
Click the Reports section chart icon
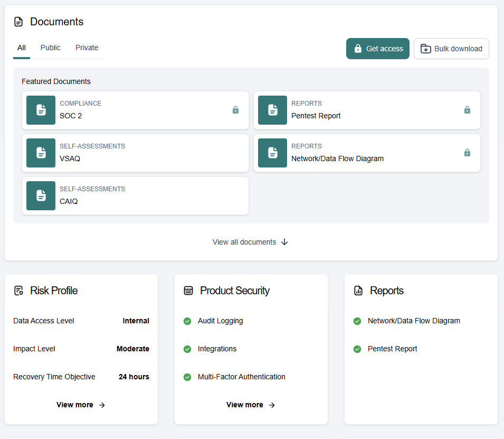358,291
